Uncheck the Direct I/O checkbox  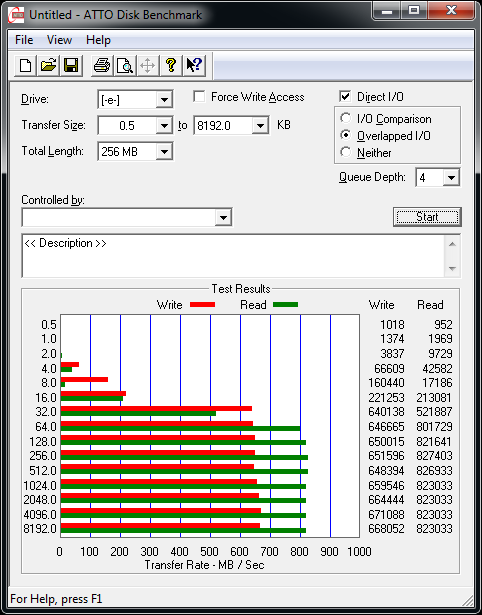coord(345,96)
